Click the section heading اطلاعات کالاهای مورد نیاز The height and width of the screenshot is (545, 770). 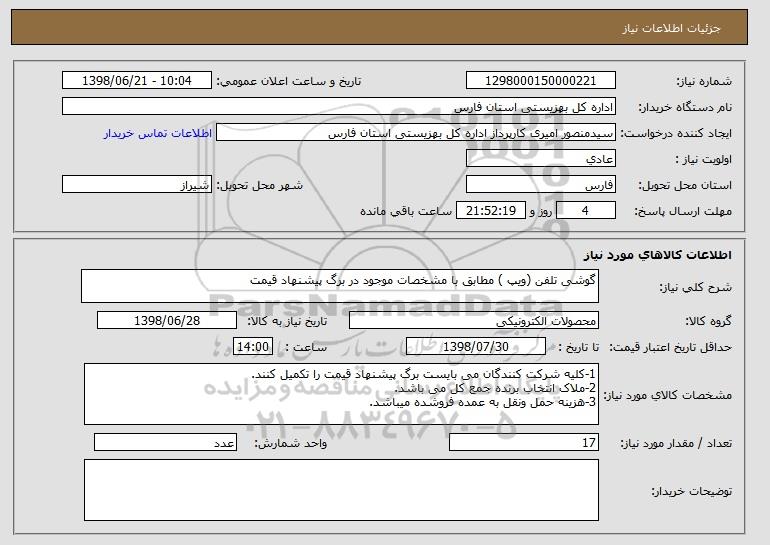658,254
